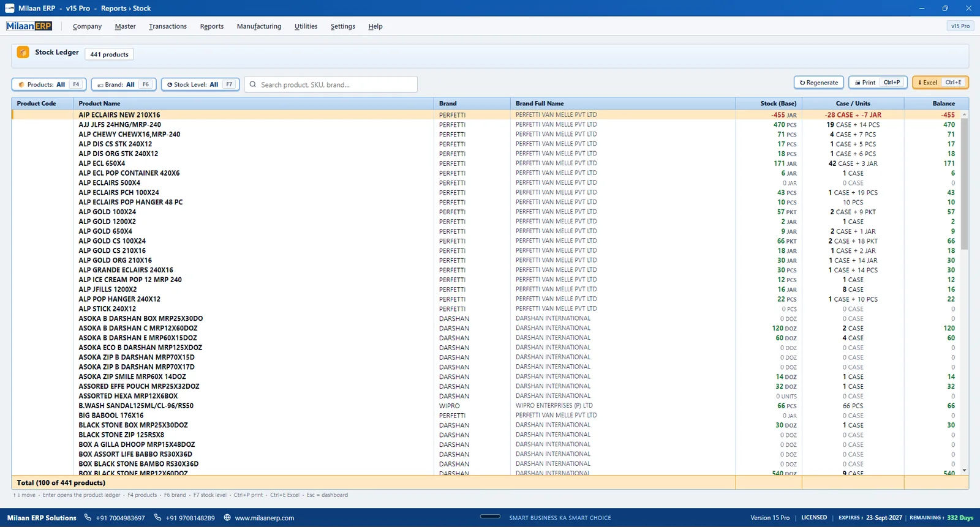The image size is (980, 527).
Task: Open the Master menu
Action: [x=125, y=26]
